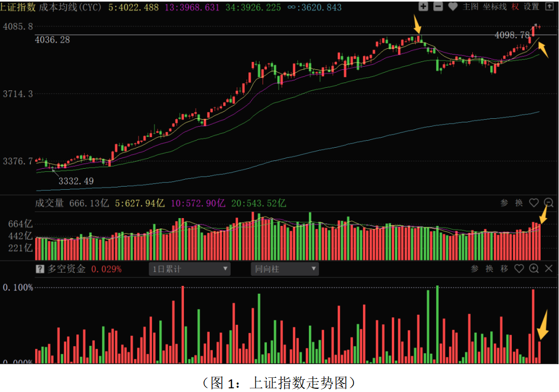Open the question mark help icon beside 多空资金
This screenshot has width=559, height=392.
40,269
